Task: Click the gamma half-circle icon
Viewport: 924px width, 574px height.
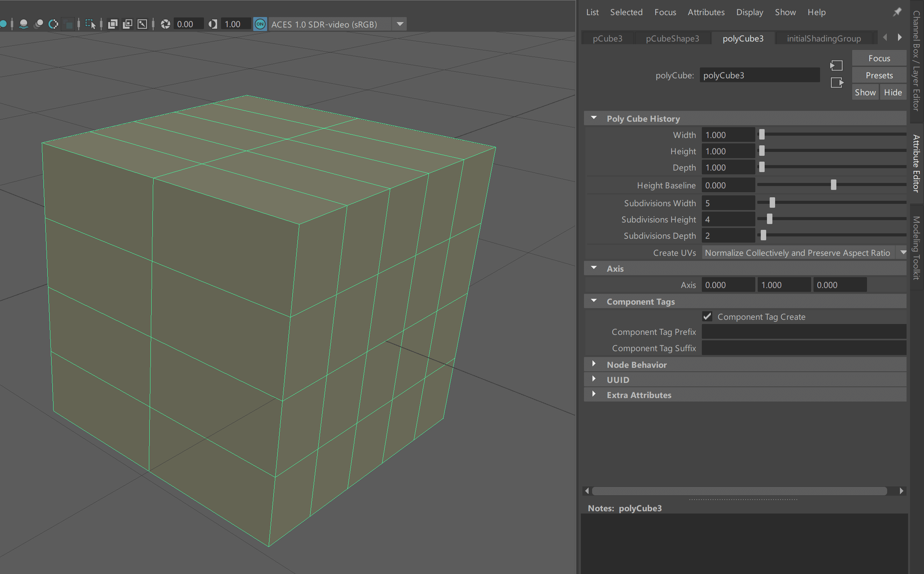Action: [x=212, y=24]
